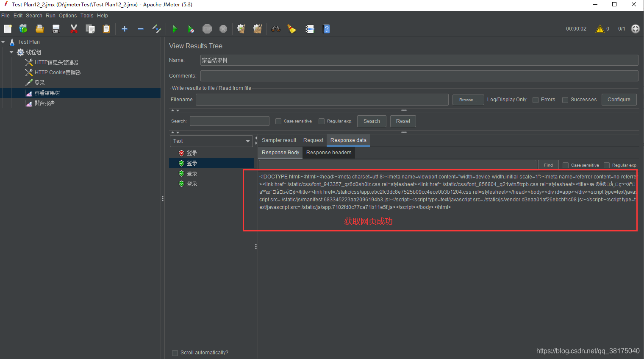Toggle Case sensitive next to Find
644x359 pixels.
pyautogui.click(x=566, y=165)
